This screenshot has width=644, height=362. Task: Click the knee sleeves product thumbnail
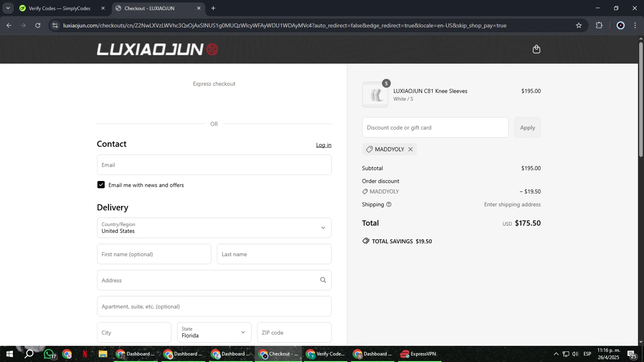pyautogui.click(x=375, y=94)
